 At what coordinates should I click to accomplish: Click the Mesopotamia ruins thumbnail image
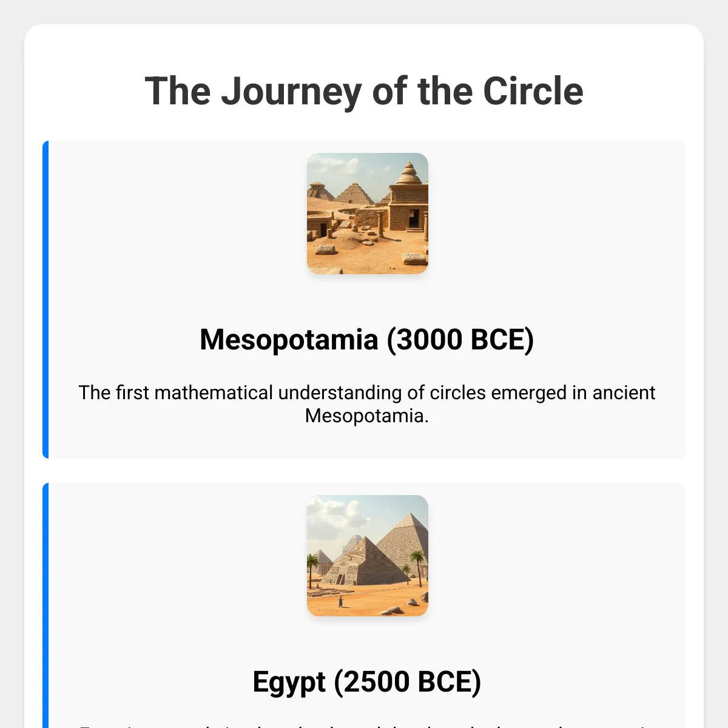coord(367,213)
